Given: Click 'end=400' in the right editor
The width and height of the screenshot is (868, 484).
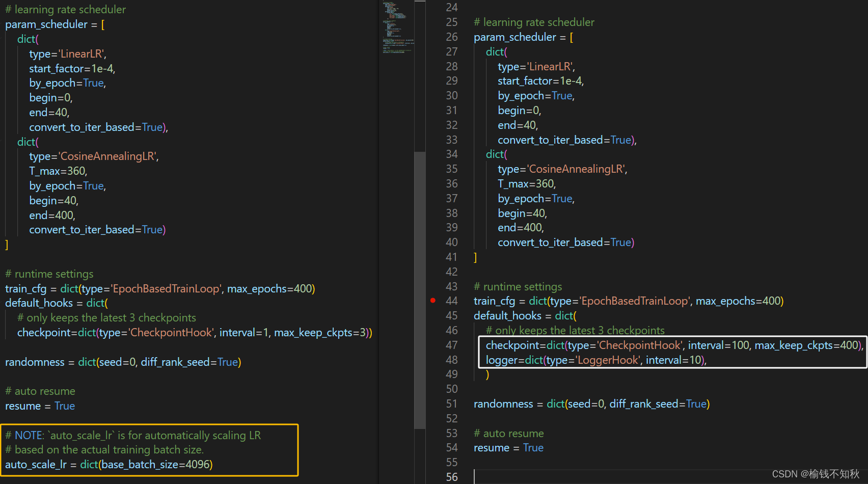Looking at the screenshot, I should coord(520,228).
